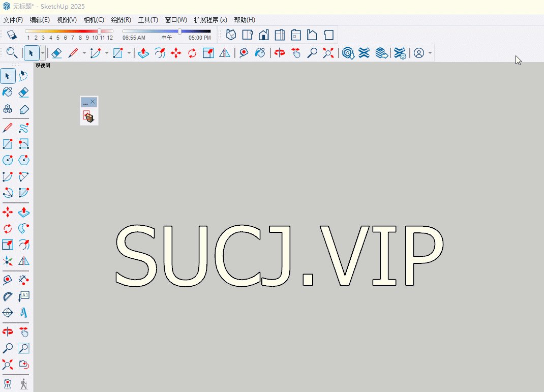This screenshot has height=392, width=544.
Task: Expand the Line tool dropdown in toolbar
Action: 84,53
